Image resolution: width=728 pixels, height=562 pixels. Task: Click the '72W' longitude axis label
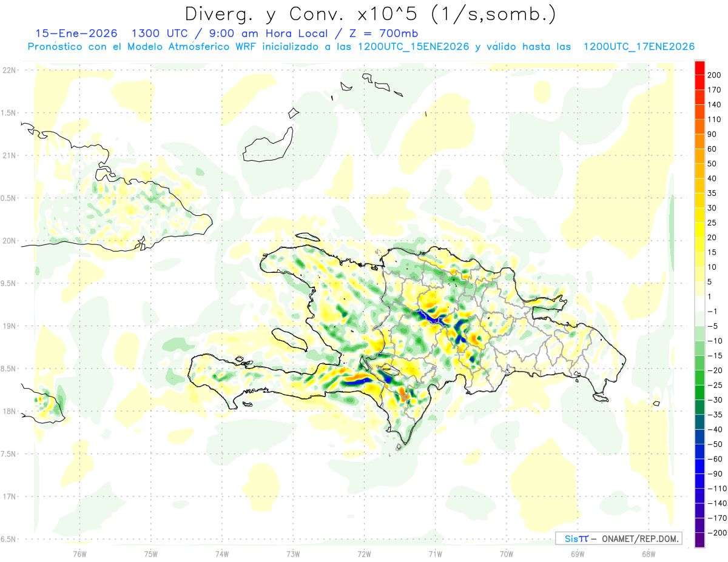coord(364,554)
